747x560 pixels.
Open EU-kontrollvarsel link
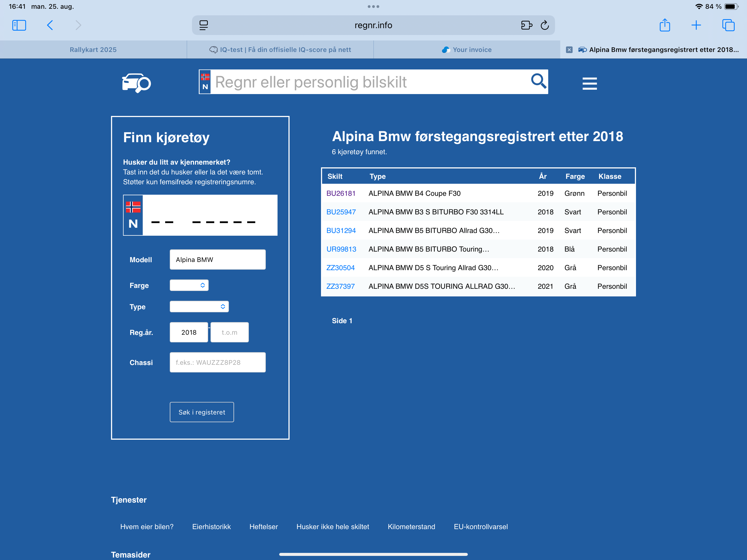(x=481, y=527)
